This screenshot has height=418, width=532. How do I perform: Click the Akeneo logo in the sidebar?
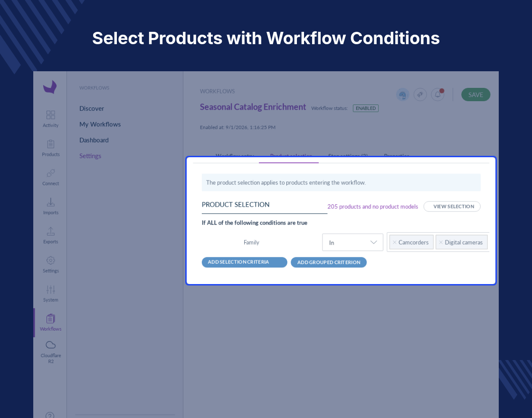tap(50, 87)
